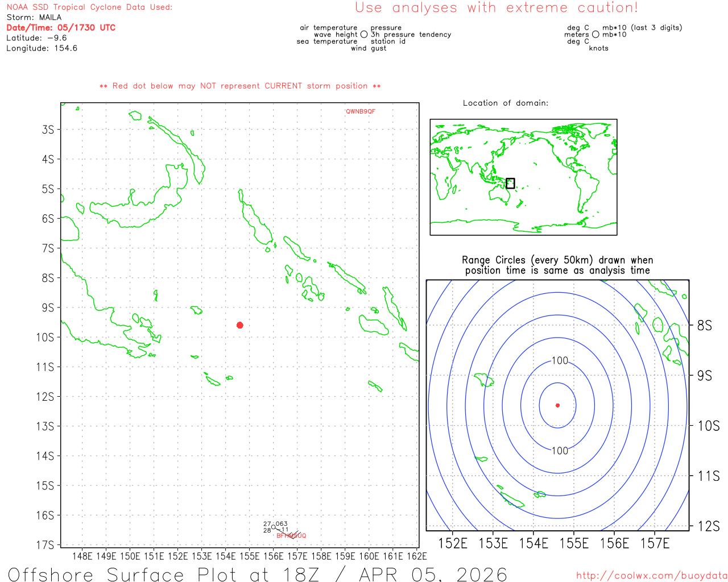Click the QWNB9QF station label
Image resolution: width=728 pixels, height=582 pixels.
click(361, 111)
